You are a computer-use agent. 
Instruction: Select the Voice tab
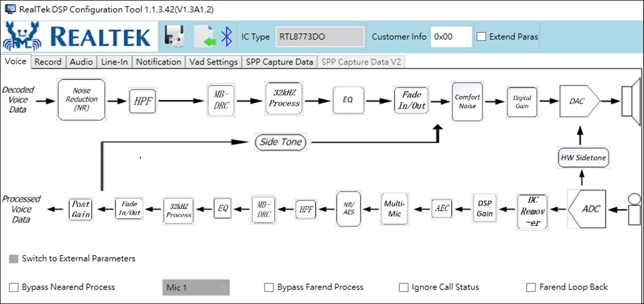tap(16, 61)
